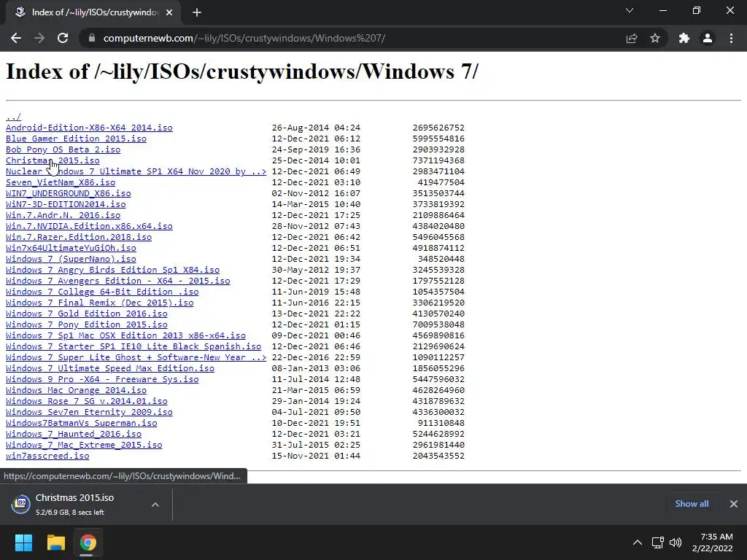The image size is (747, 560).
Task: Click Windows7BatmanVs_Superman.iso
Action: pyautogui.click(x=82, y=424)
